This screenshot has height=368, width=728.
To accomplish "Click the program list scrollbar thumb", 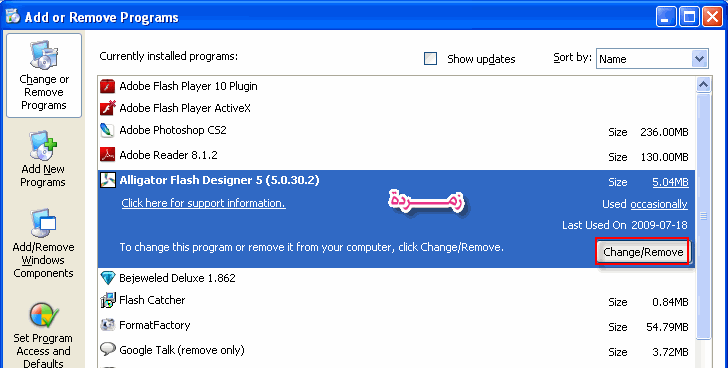I will 703,217.
